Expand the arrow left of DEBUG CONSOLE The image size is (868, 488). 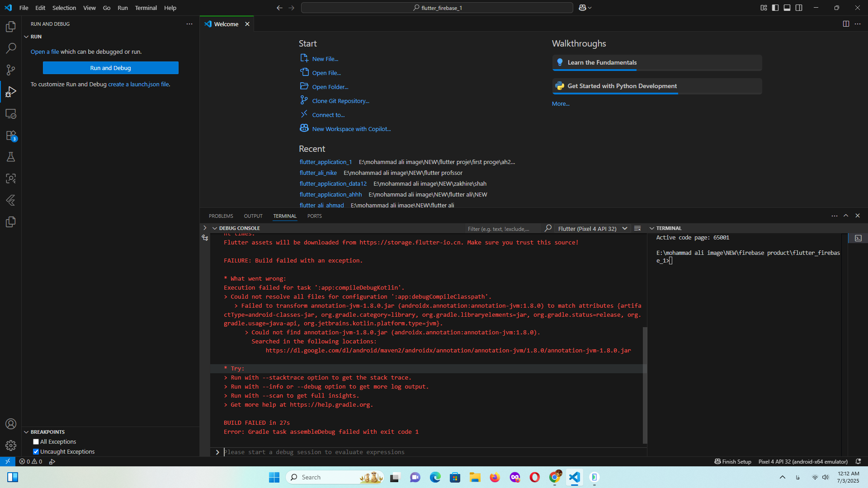tap(205, 228)
